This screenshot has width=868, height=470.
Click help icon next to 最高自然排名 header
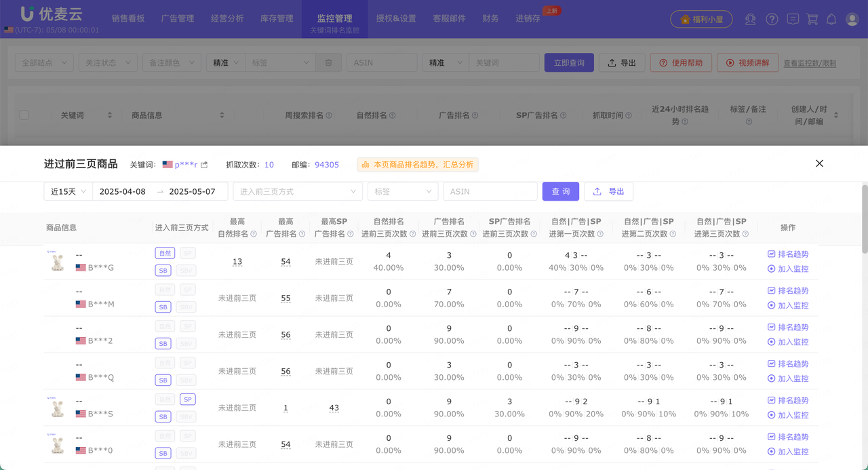coord(254,234)
